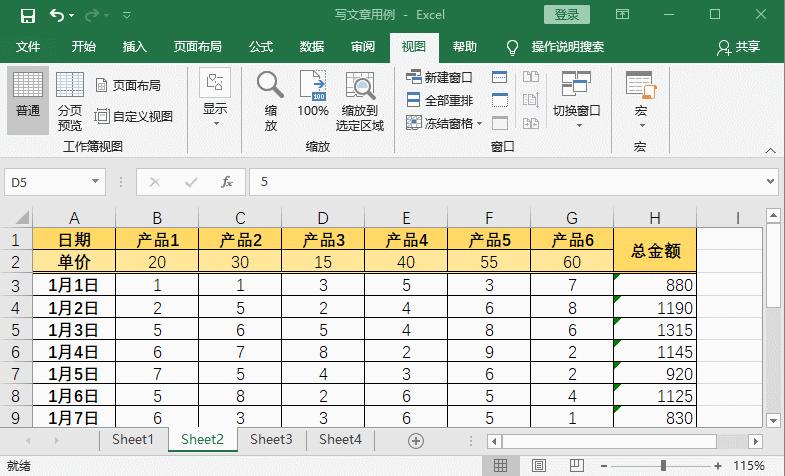The width and height of the screenshot is (785, 476).
Task: Click the Name Box showing D5
Action: [48, 182]
